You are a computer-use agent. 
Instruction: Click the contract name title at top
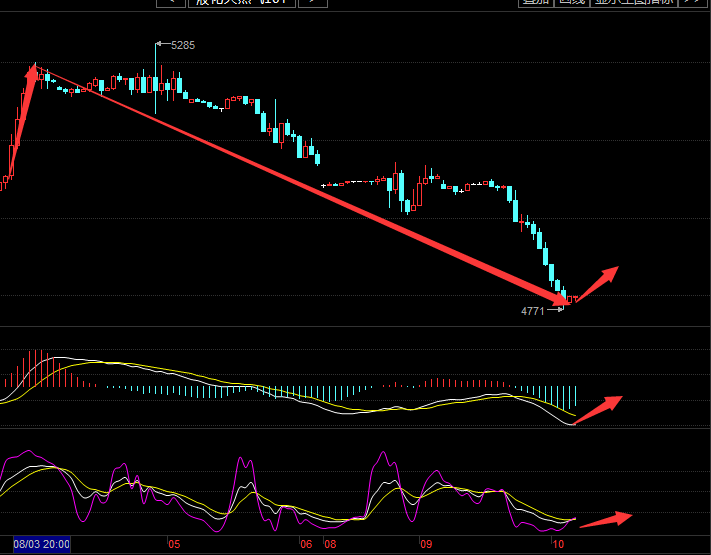coord(242,3)
